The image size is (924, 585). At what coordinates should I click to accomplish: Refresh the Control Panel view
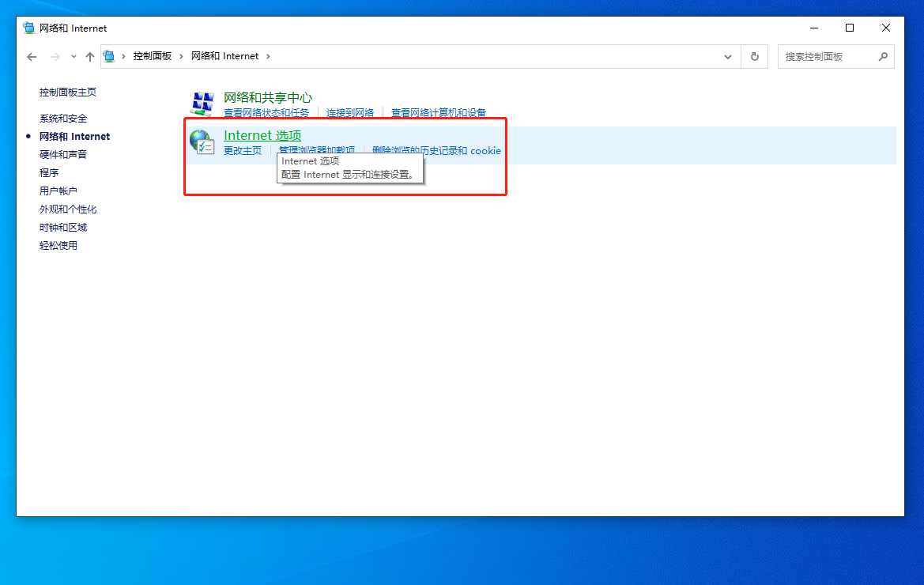754,57
